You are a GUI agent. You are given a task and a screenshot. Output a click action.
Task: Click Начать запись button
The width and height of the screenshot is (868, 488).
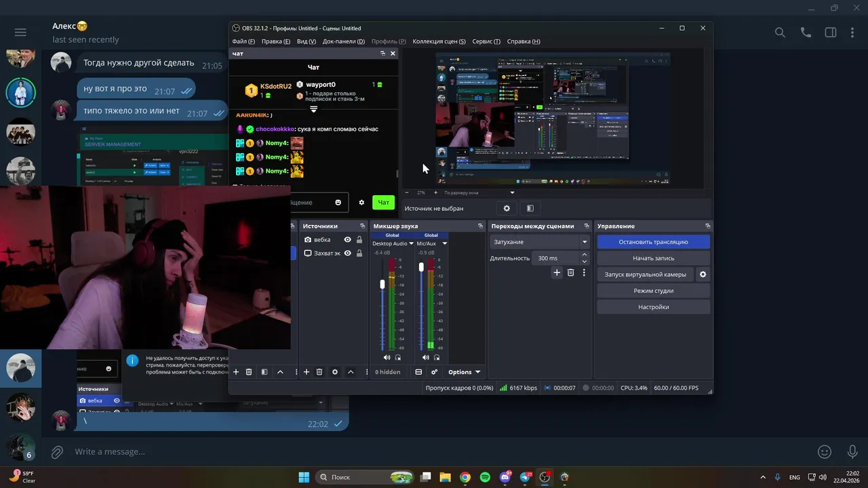click(653, 258)
